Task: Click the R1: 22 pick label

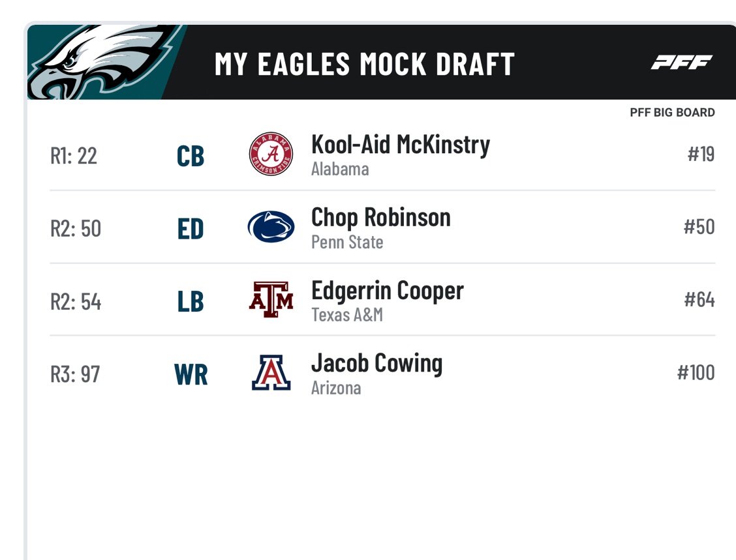Action: point(74,156)
